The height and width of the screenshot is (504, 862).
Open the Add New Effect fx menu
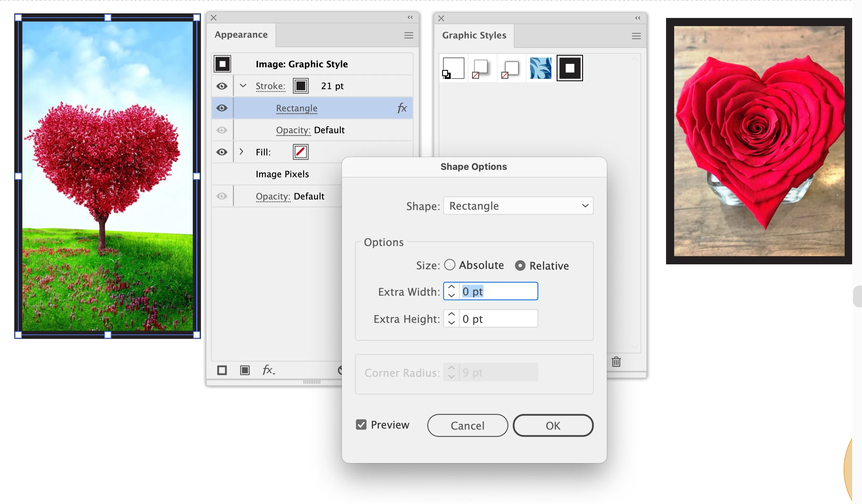coord(269,370)
